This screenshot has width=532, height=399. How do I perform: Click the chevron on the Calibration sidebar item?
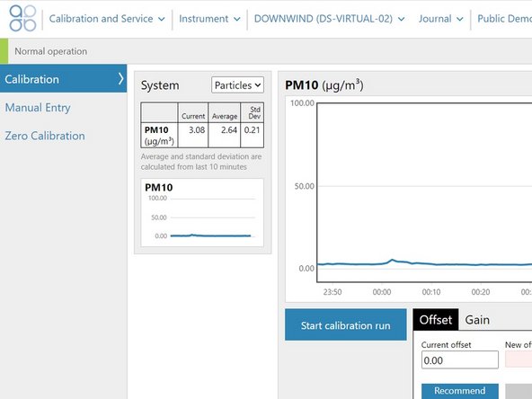coord(120,79)
